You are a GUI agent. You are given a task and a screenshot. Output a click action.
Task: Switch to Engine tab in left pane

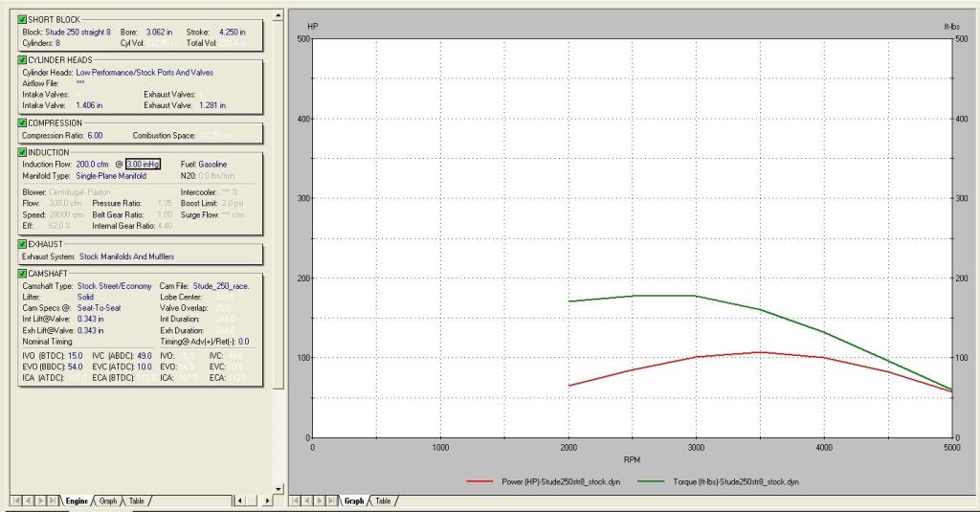pyautogui.click(x=77, y=501)
